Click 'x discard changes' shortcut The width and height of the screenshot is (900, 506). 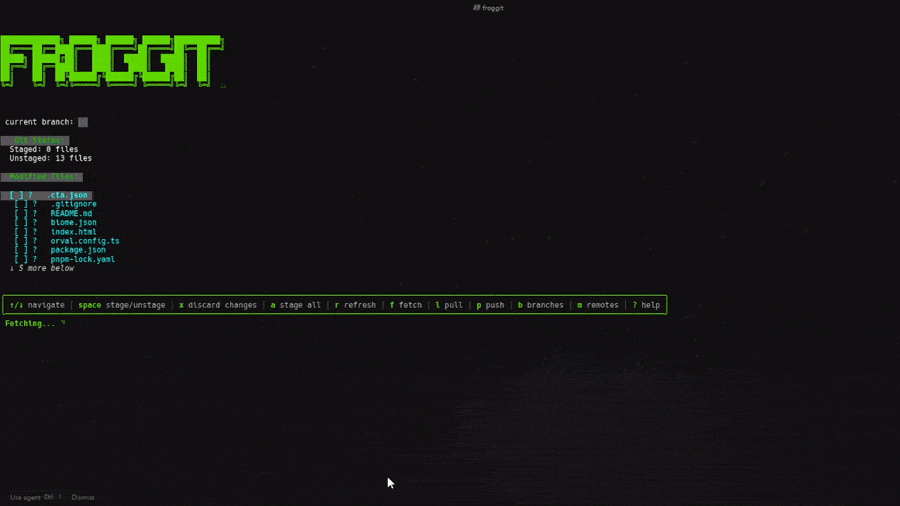click(218, 305)
